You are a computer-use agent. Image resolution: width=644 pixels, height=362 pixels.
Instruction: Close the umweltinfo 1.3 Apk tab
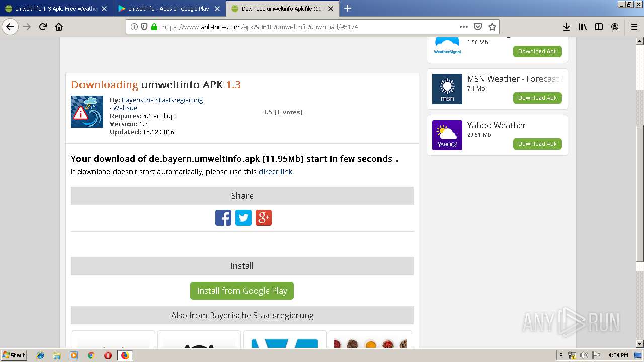[x=104, y=9]
